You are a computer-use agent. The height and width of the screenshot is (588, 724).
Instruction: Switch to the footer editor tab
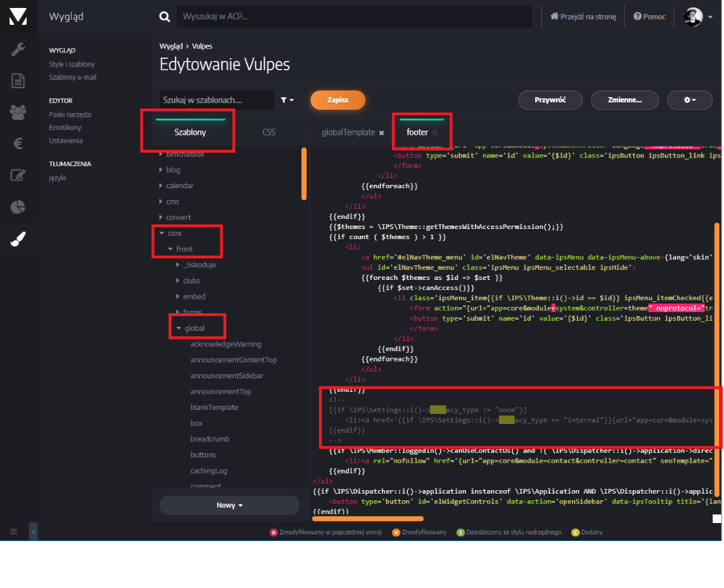(x=417, y=132)
